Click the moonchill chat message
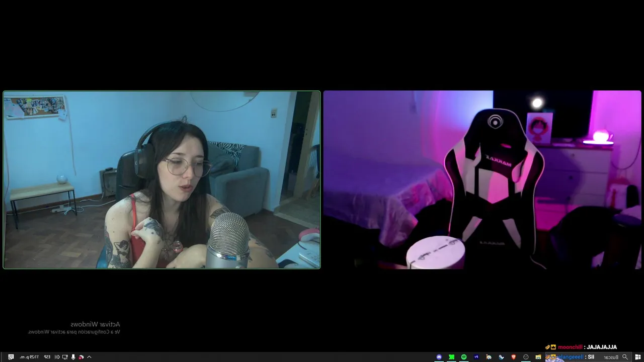This screenshot has width=644, height=362. pyautogui.click(x=582, y=347)
